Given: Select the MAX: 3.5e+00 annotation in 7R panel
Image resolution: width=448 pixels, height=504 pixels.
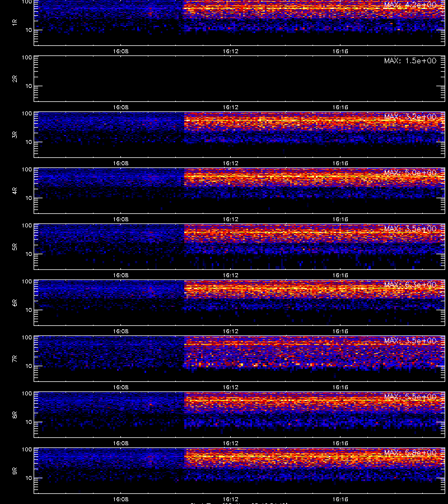Looking at the screenshot, I should click(410, 340).
